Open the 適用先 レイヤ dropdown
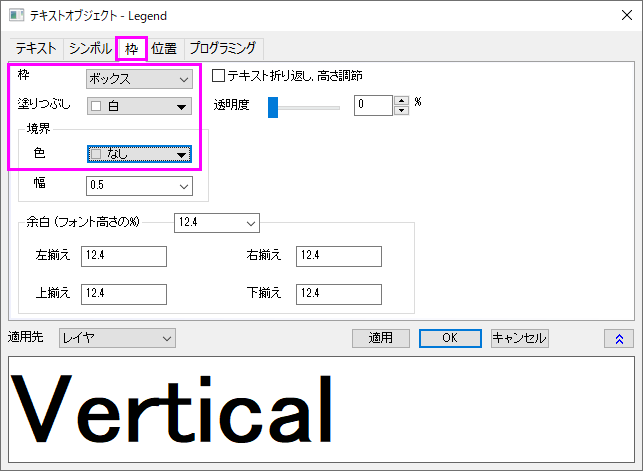643x471 pixels. [x=117, y=338]
